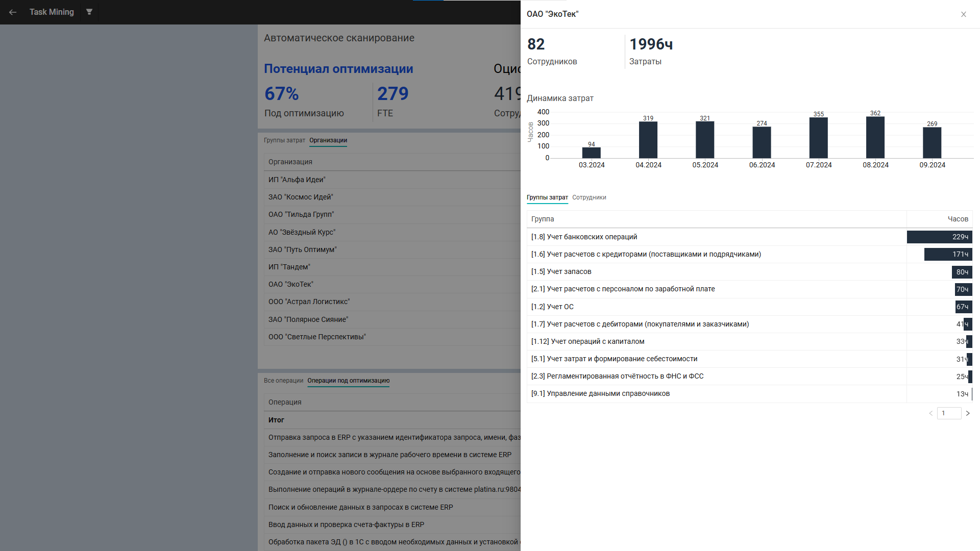Screen dimensions: 980x551
Task: Switch to the Сотрудники tab
Action: tap(589, 197)
